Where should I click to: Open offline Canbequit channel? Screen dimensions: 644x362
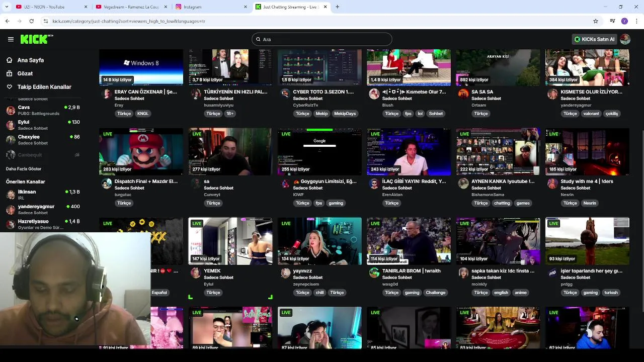coord(43,155)
